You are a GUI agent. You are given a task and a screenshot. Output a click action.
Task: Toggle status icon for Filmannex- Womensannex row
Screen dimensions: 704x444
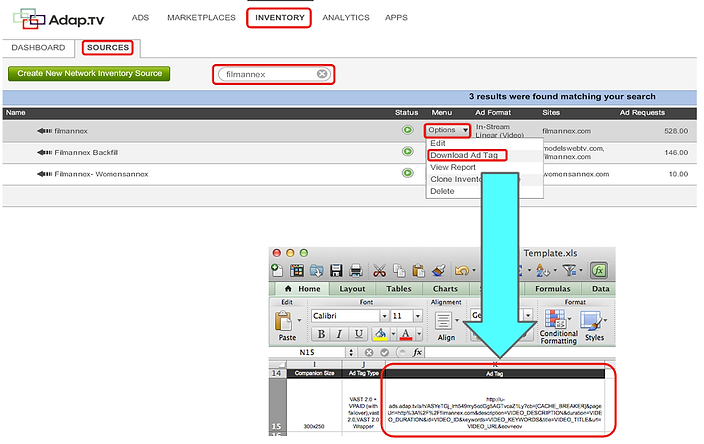pos(408,173)
